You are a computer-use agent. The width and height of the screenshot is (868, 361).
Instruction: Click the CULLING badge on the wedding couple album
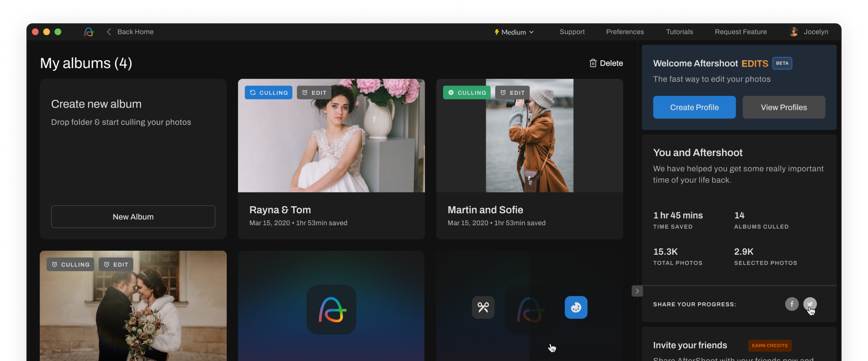[70, 264]
